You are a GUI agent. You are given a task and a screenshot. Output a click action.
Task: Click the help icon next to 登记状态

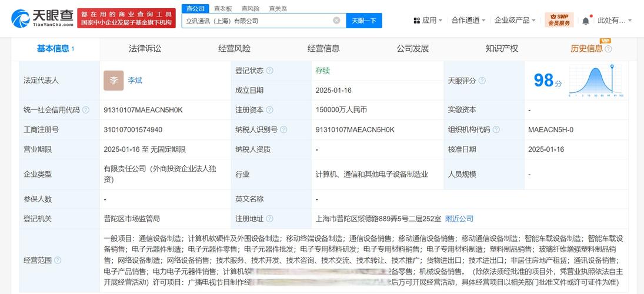269,71
